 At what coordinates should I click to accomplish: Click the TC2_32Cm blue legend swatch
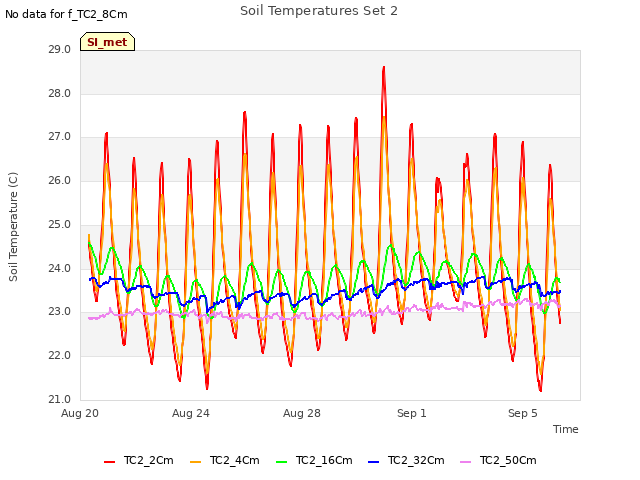point(373,462)
